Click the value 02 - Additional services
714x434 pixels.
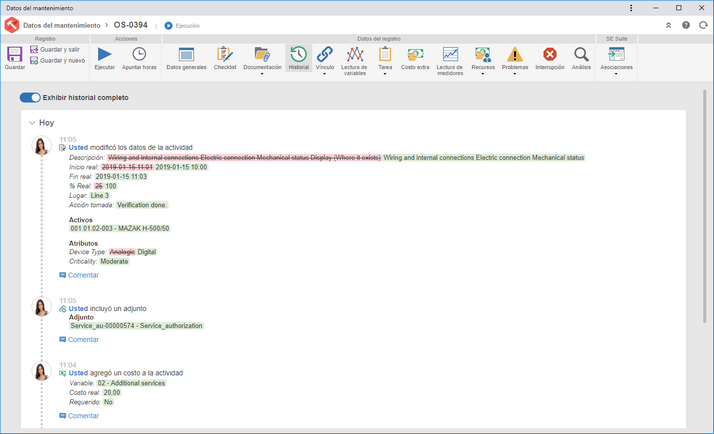click(131, 383)
